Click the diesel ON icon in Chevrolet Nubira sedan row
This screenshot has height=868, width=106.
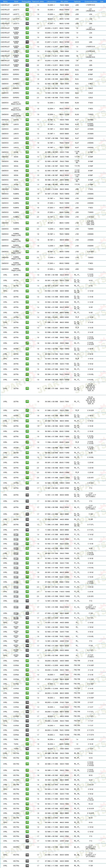click(27, 65)
